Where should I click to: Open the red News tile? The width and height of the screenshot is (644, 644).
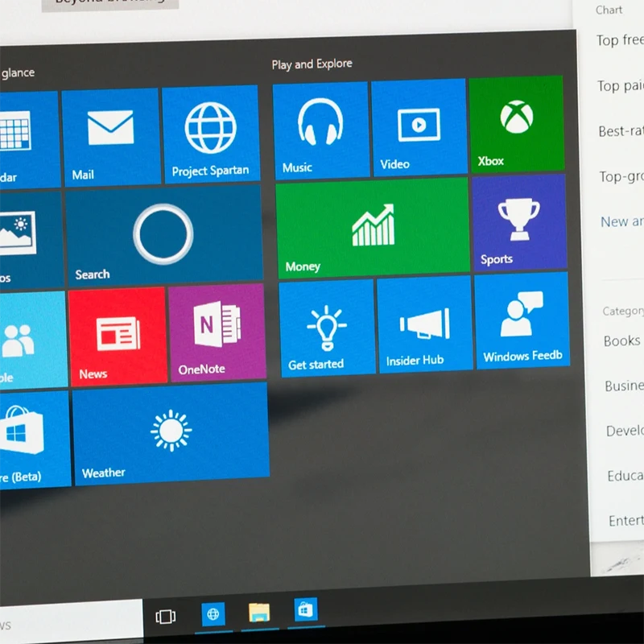(x=118, y=336)
